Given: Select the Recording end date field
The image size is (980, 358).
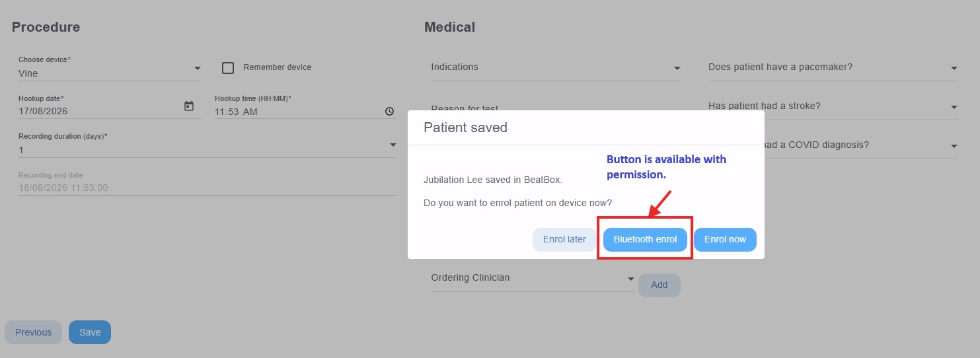Looking at the screenshot, I should 207,182.
